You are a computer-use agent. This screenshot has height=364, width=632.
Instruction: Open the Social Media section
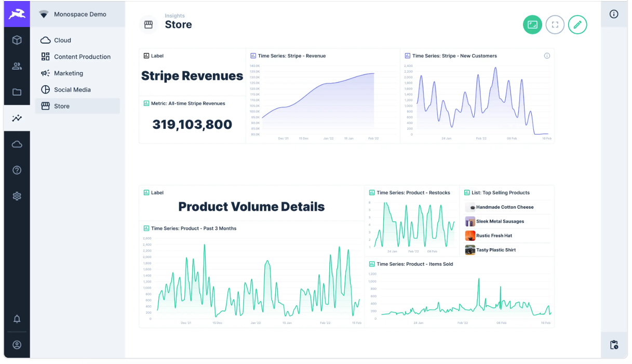pyautogui.click(x=72, y=89)
